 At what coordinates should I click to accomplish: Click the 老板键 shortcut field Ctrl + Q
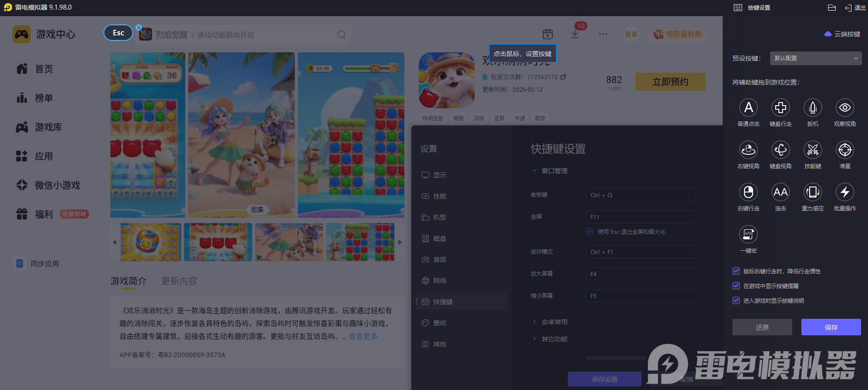coord(641,195)
